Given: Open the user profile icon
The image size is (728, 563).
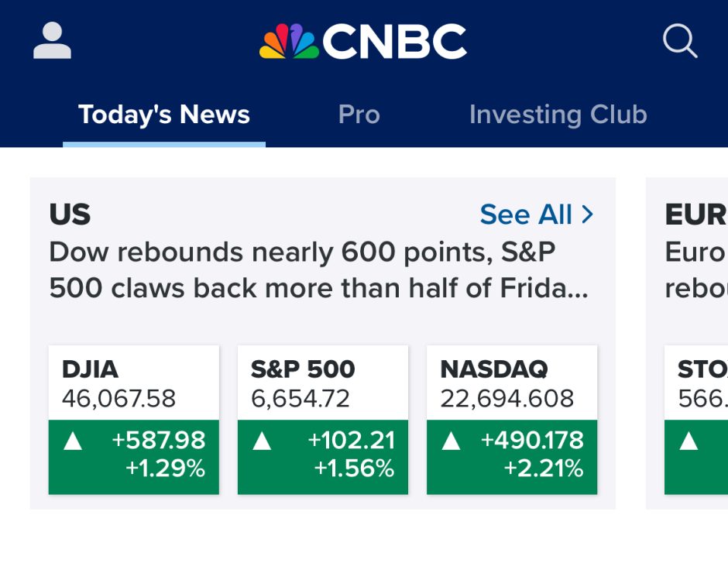Looking at the screenshot, I should [52, 41].
